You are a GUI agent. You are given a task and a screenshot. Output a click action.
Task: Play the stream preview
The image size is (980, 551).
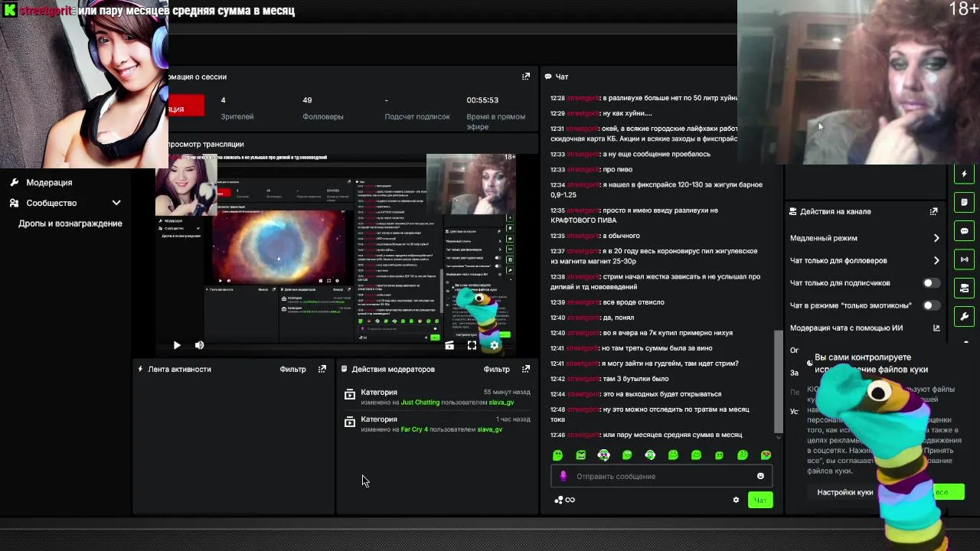pos(177,345)
